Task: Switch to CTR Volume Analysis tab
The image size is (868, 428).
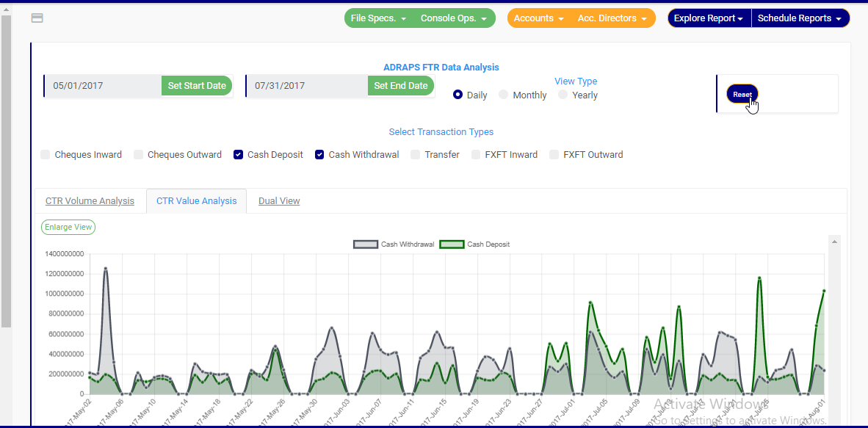Action: pos(90,201)
